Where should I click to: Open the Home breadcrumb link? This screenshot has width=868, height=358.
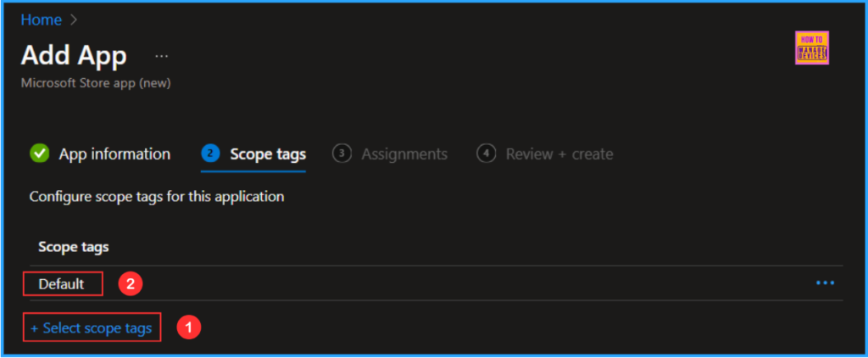(41, 20)
